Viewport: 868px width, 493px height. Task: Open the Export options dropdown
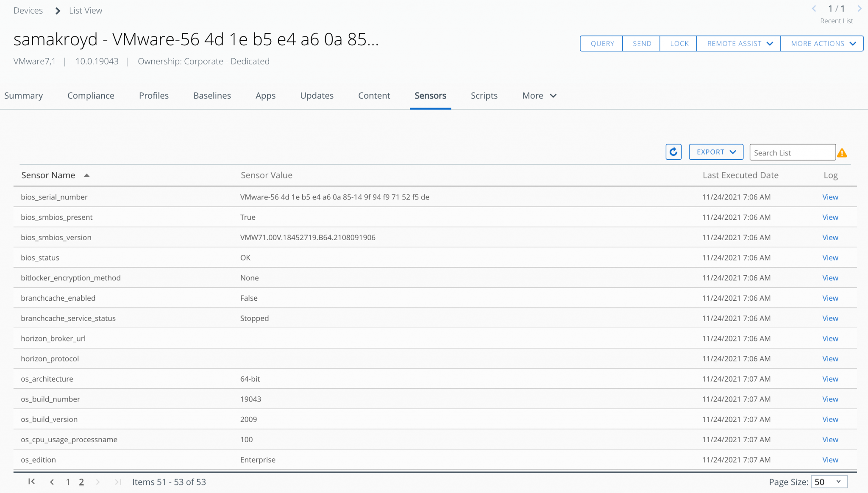[716, 151]
